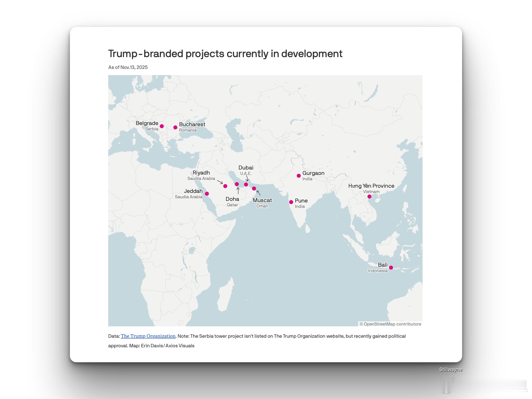Select the Pune pink marker
Viewport: 532px width, 399px height.
click(291, 202)
